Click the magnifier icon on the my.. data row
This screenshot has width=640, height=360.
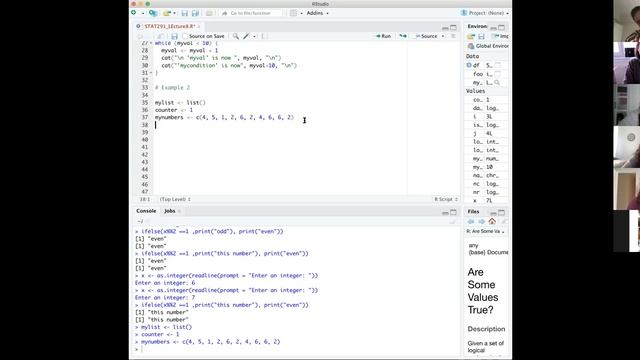pos(497,82)
